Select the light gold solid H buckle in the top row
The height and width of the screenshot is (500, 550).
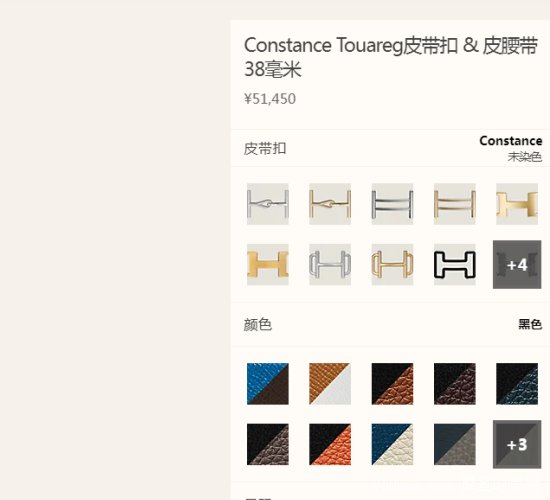(517, 204)
